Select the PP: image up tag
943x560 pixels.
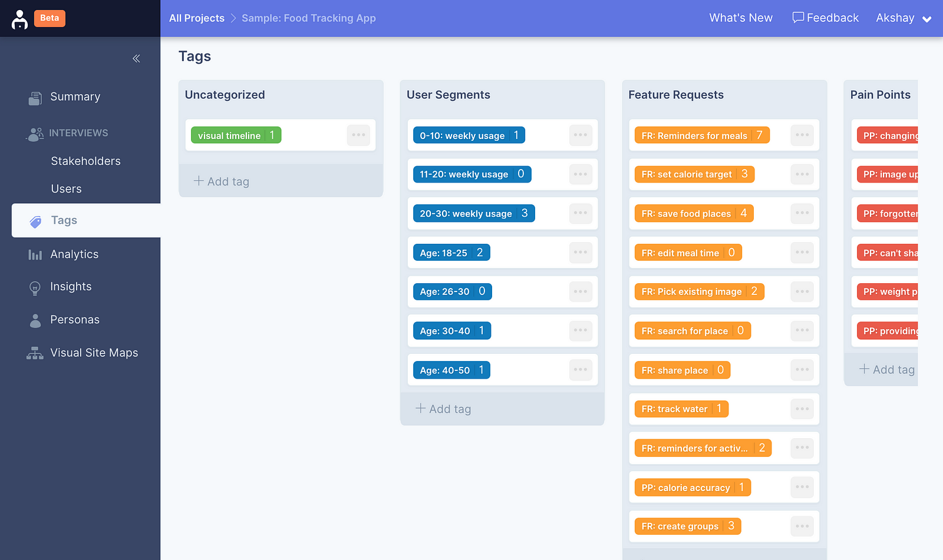pos(887,174)
